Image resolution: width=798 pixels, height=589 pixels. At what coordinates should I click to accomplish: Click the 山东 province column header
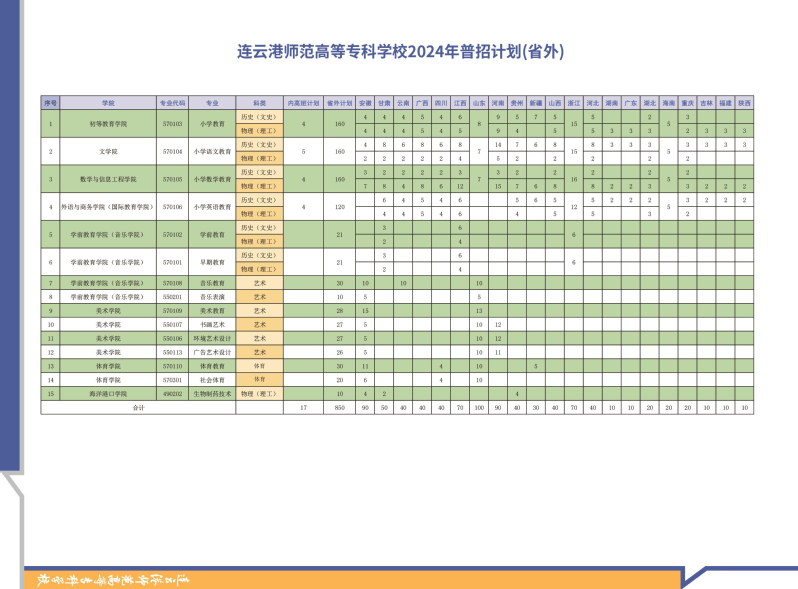479,103
